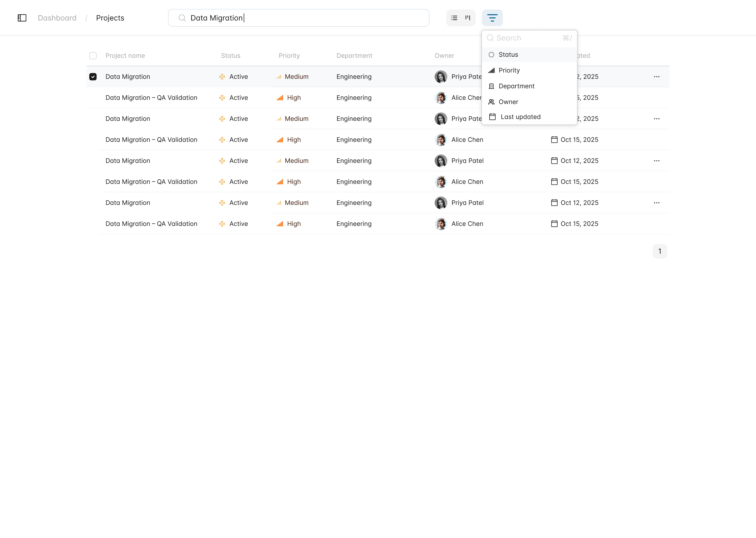Check the select-all header checkbox
The height and width of the screenshot is (538, 756).
(x=93, y=56)
